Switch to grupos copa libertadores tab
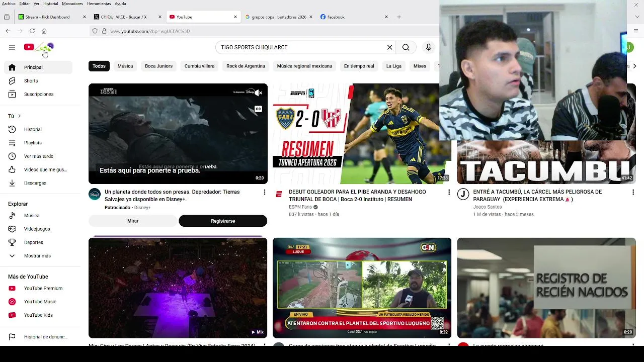Screen dimensions: 644x362 tap(279, 17)
